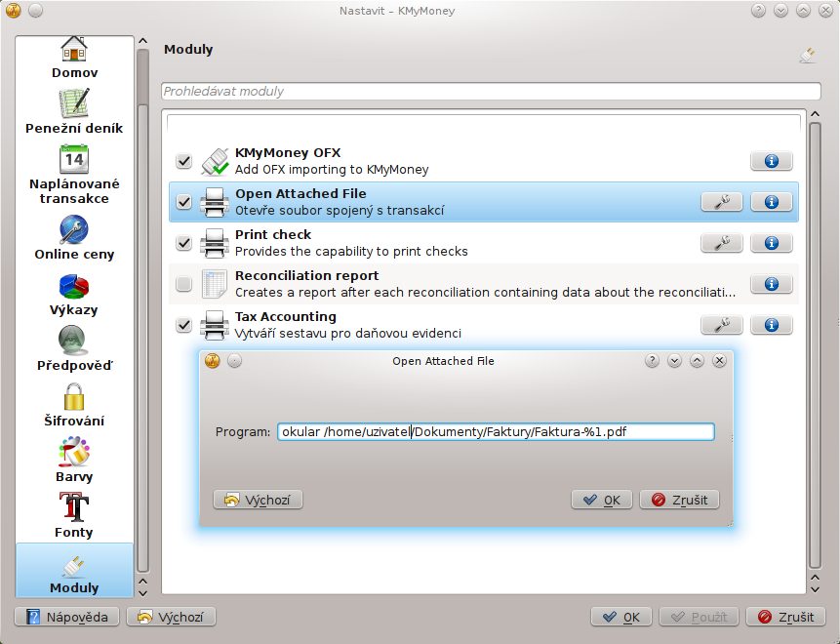840x644 pixels.
Task: Click the plugin list scroll down arrow at bottom
Action: 815,589
